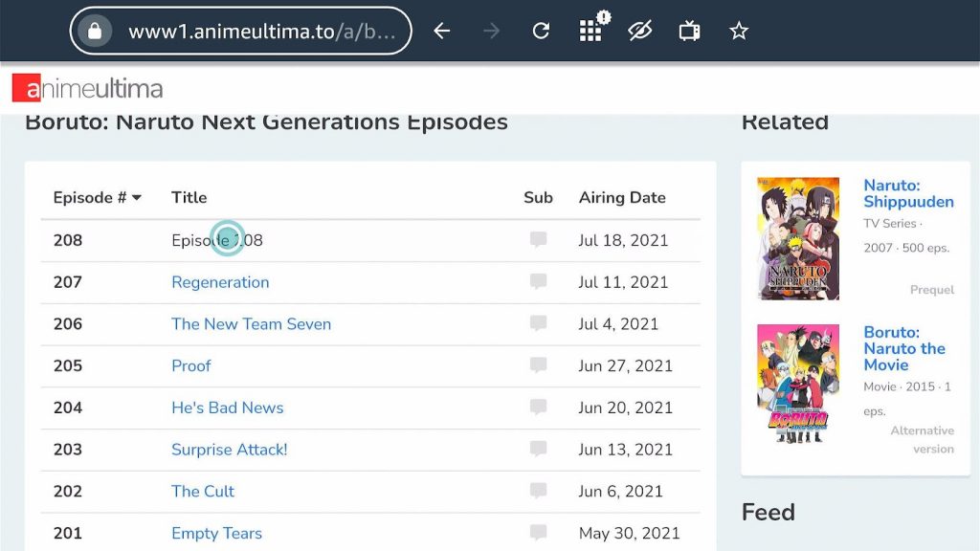Open He's Bad News episode
Screen dimensions: 980x551
coord(228,408)
